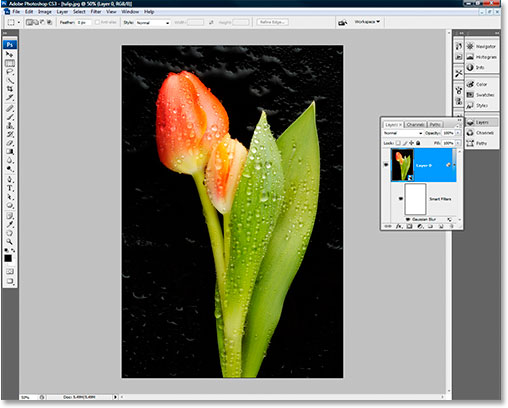Toggle Lock transparent pixels

[398, 143]
